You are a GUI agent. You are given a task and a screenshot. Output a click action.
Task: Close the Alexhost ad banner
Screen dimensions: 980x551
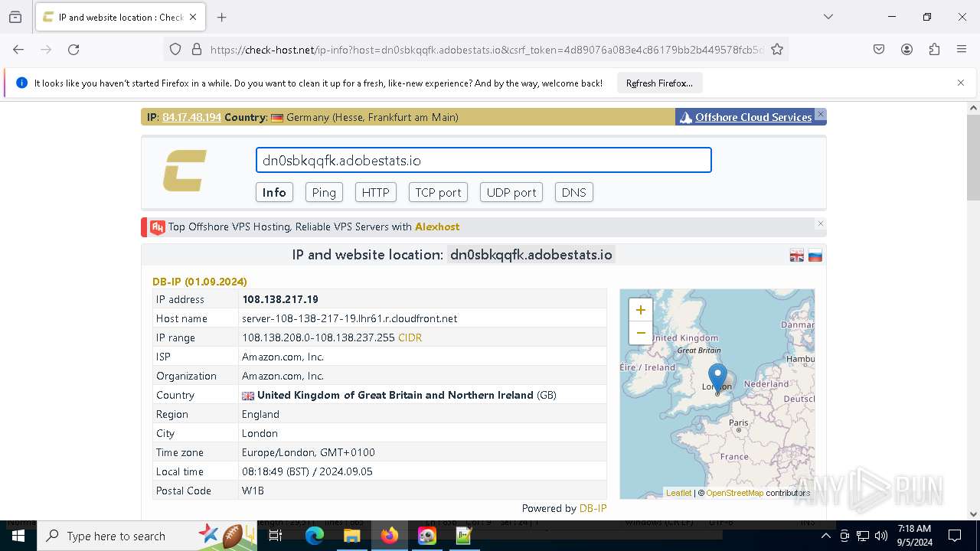point(821,223)
